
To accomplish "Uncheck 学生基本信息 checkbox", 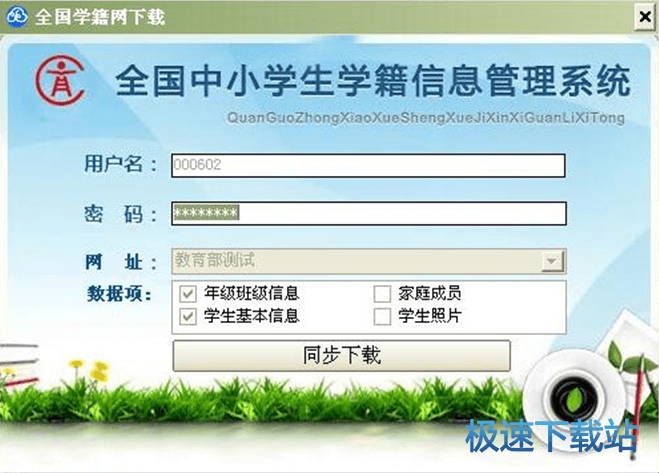I will [x=188, y=316].
